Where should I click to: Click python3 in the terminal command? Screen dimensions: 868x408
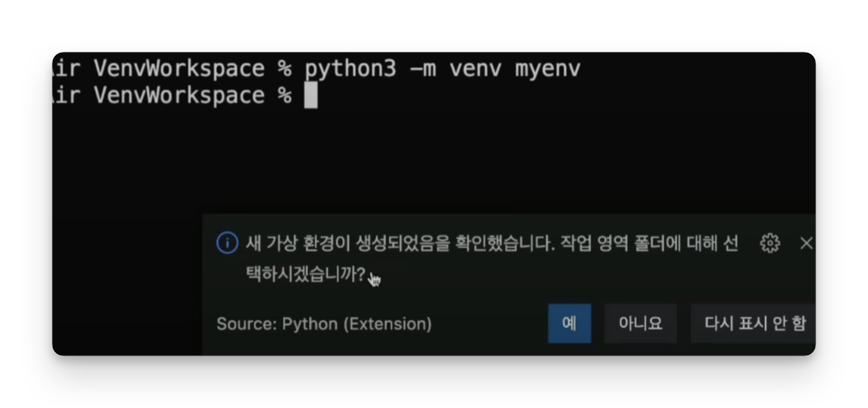[x=350, y=69]
